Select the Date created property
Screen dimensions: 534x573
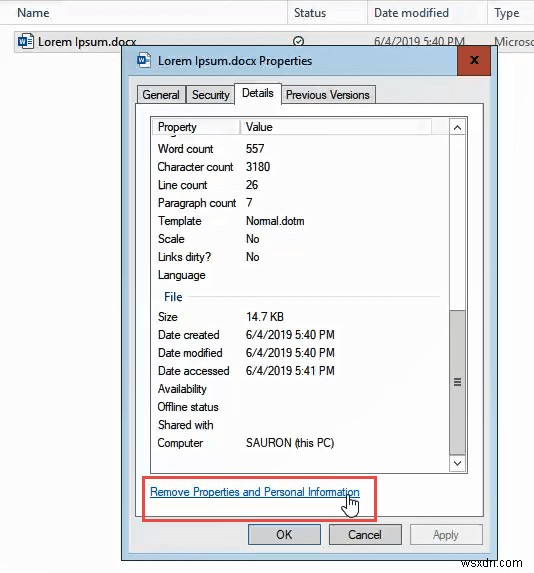pyautogui.click(x=189, y=335)
